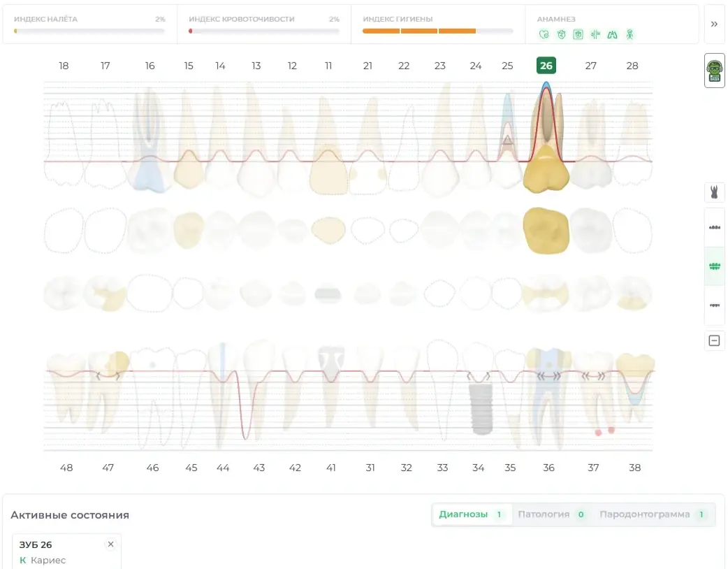Screen dimensions: 728x569
Task: Open the Патология tab
Action: 552,514
